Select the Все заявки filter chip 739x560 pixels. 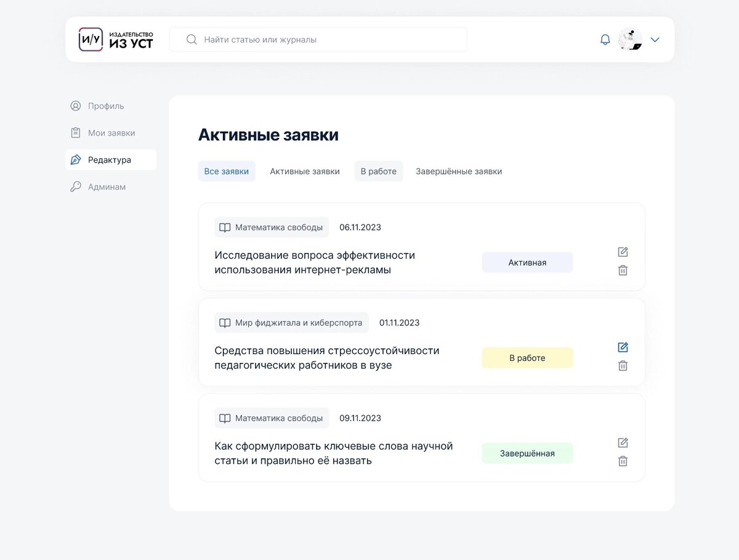tap(227, 171)
